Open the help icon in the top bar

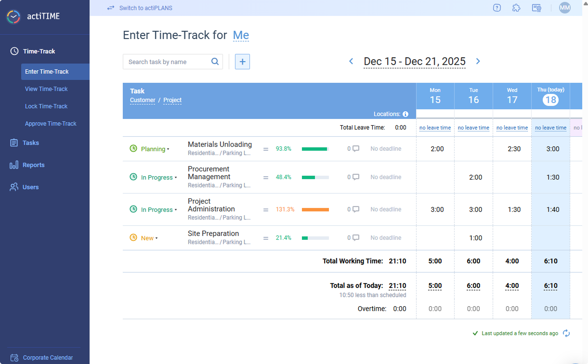tap(497, 8)
